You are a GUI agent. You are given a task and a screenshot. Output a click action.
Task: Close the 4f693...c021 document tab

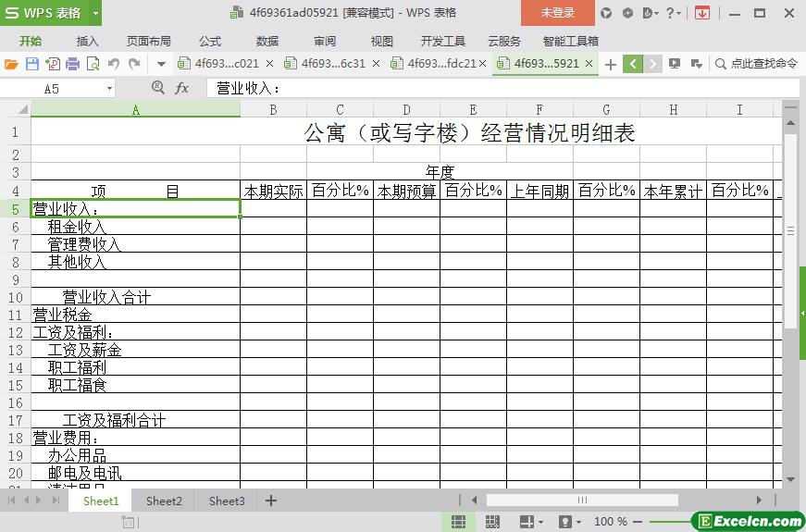(270, 64)
